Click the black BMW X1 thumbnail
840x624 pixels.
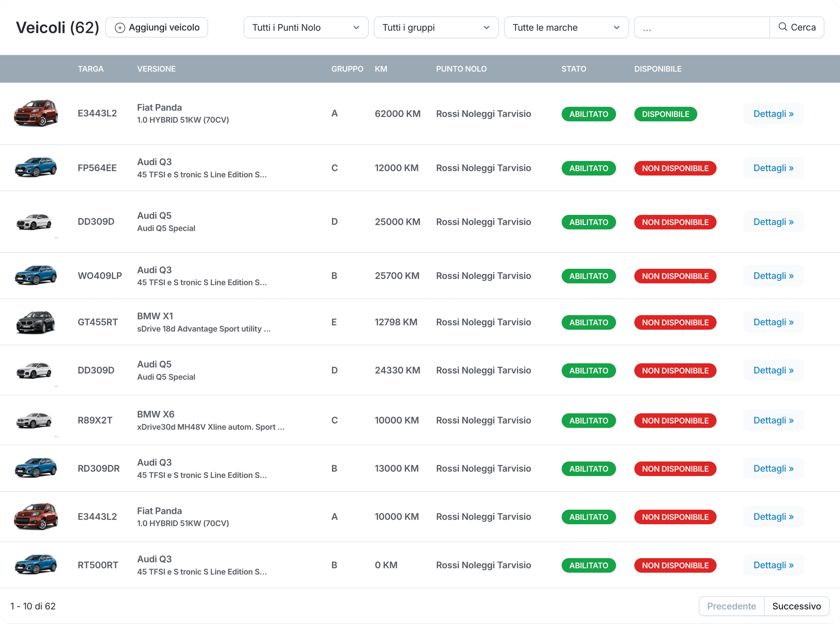36,322
